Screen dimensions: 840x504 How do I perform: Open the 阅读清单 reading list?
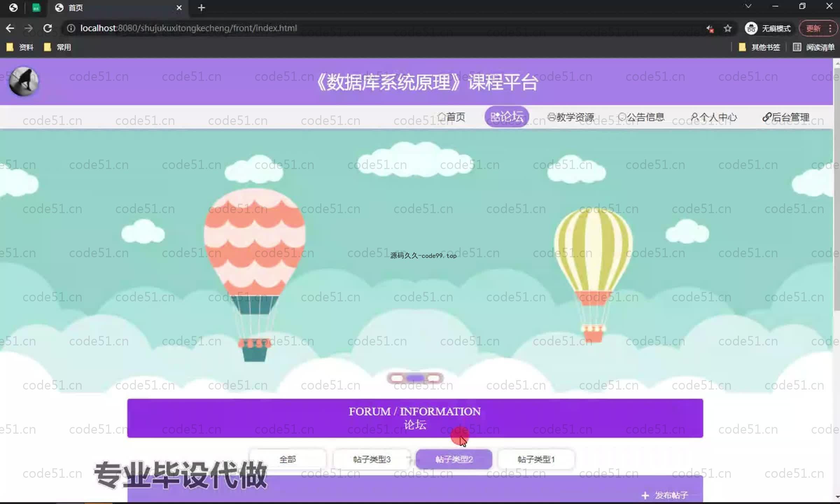(813, 47)
